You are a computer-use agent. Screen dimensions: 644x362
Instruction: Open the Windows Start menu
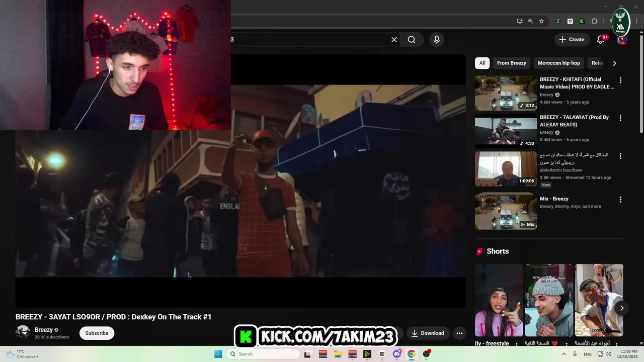(218, 354)
